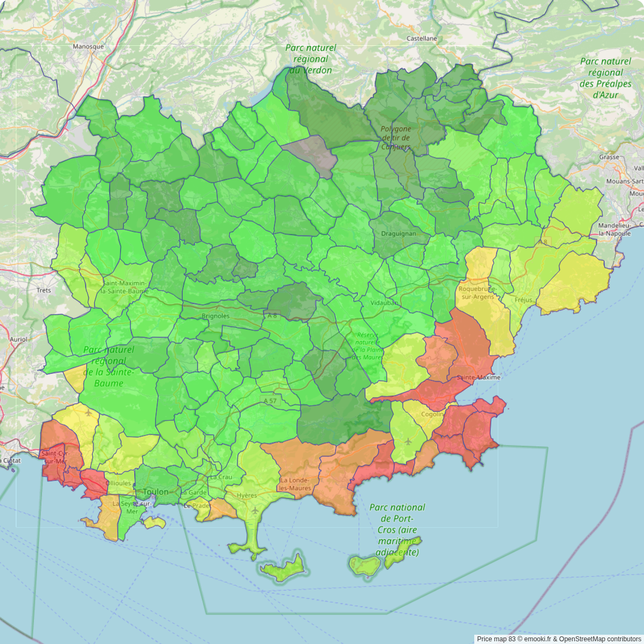Click the Manosque label in the northwest
This screenshot has height=644, width=644.
(88, 46)
